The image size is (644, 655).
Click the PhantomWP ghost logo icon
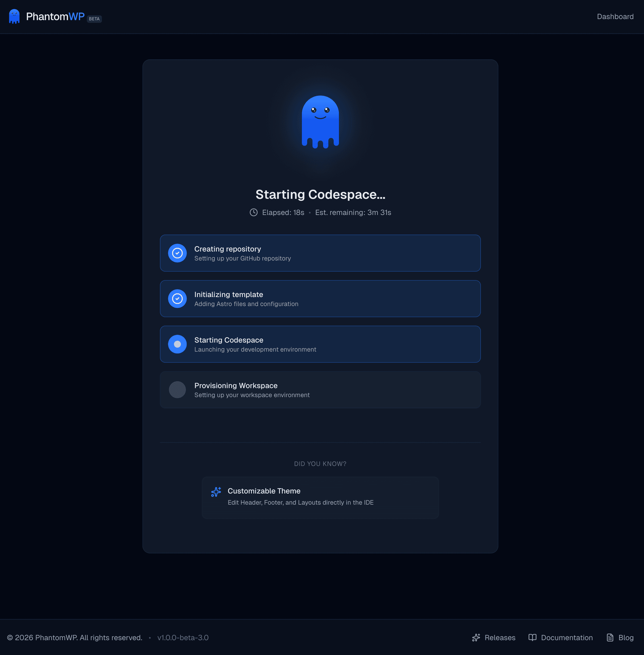point(14,16)
